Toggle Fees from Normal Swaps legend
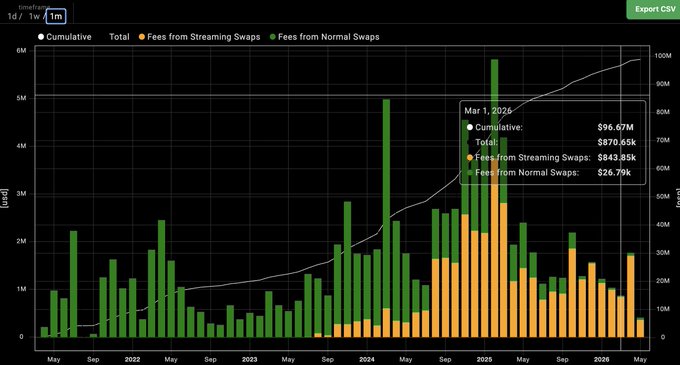 324,37
